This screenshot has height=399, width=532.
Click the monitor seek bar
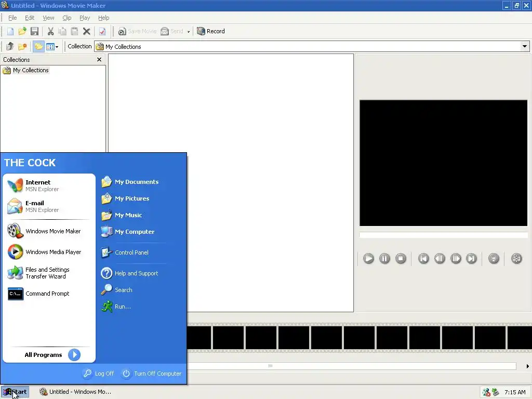tap(444, 235)
